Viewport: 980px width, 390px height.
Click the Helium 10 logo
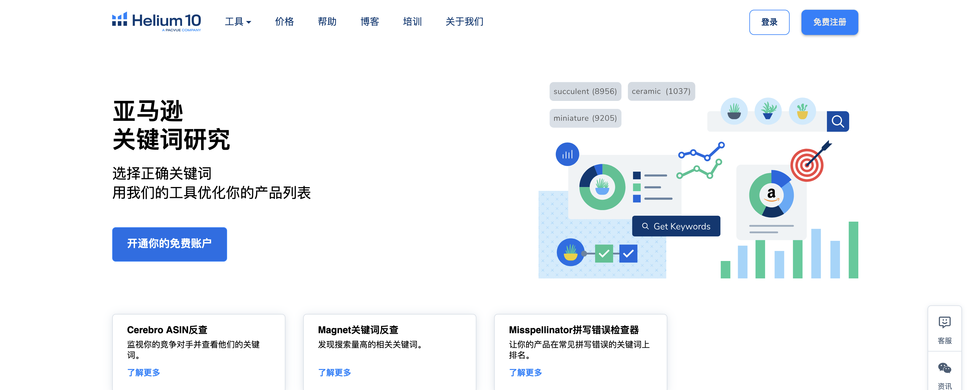click(x=156, y=22)
